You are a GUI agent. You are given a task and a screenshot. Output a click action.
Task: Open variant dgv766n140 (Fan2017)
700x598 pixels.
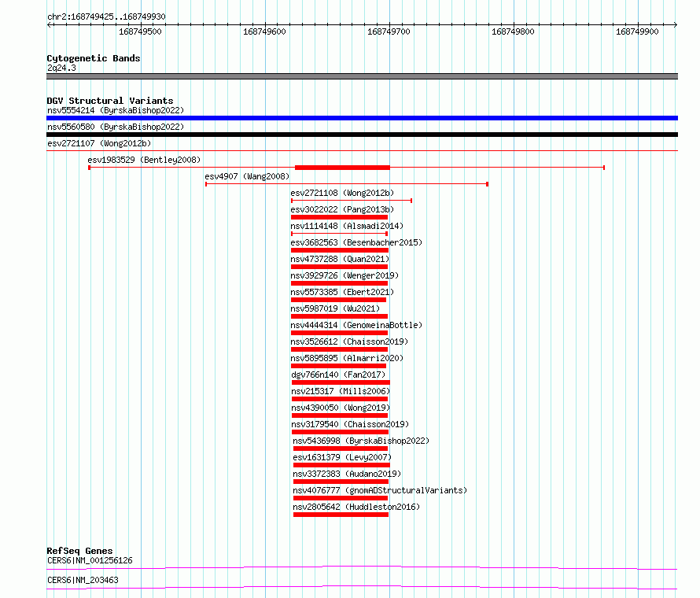tap(338, 375)
